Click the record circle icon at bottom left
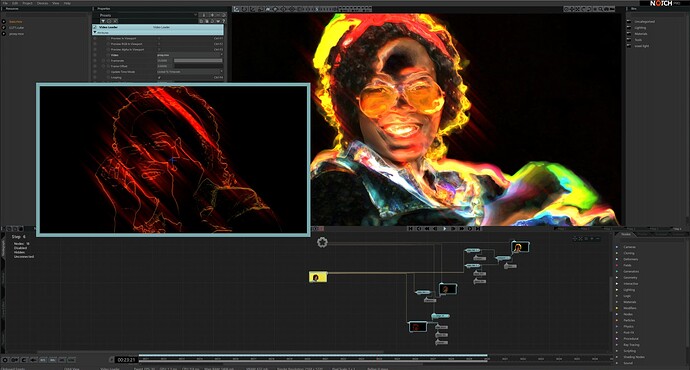The height and width of the screenshot is (370, 690). [x=5, y=360]
